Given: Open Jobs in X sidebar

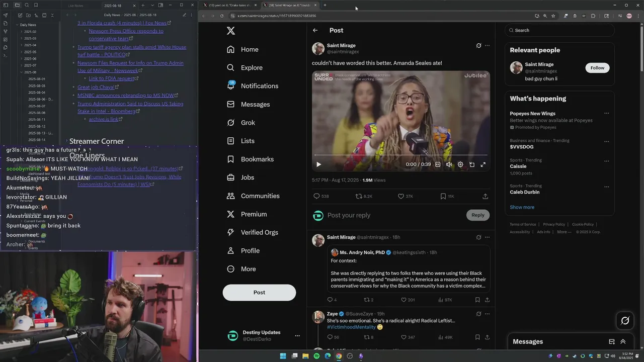Looking at the screenshot, I should pyautogui.click(x=240, y=177).
